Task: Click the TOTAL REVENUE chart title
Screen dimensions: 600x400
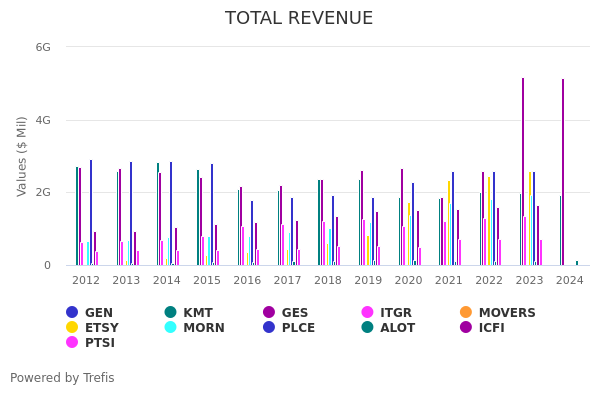Action: 299,19
